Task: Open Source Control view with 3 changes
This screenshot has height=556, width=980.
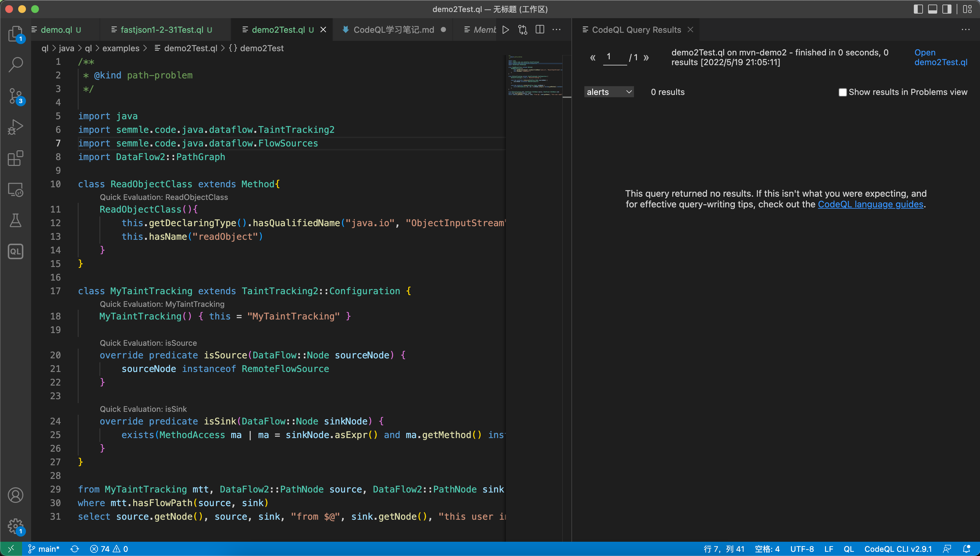Action: 16,96
